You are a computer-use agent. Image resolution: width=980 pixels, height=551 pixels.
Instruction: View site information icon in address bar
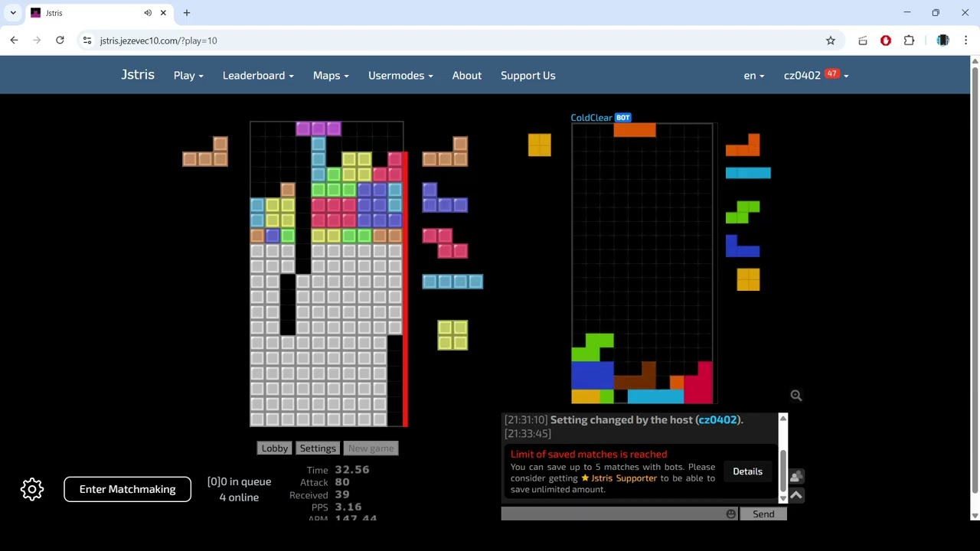pos(87,41)
